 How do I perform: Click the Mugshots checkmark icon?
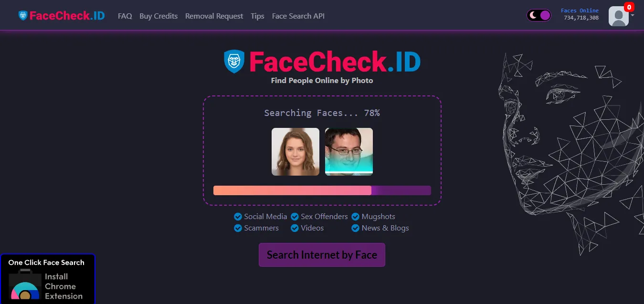click(355, 216)
